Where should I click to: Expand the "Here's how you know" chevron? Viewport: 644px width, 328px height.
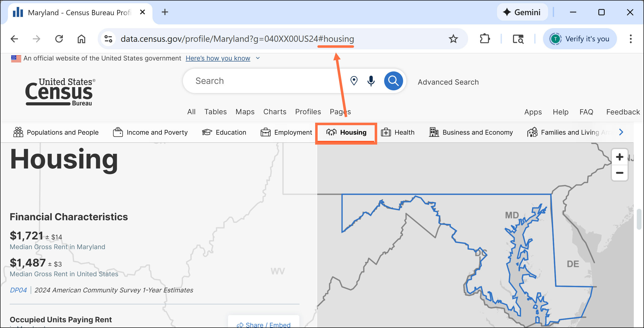pos(258,58)
